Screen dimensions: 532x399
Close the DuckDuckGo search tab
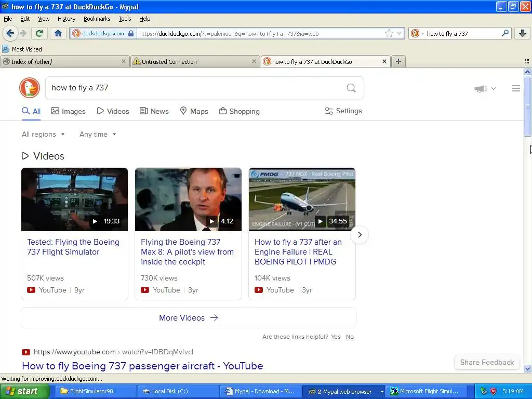[384, 61]
